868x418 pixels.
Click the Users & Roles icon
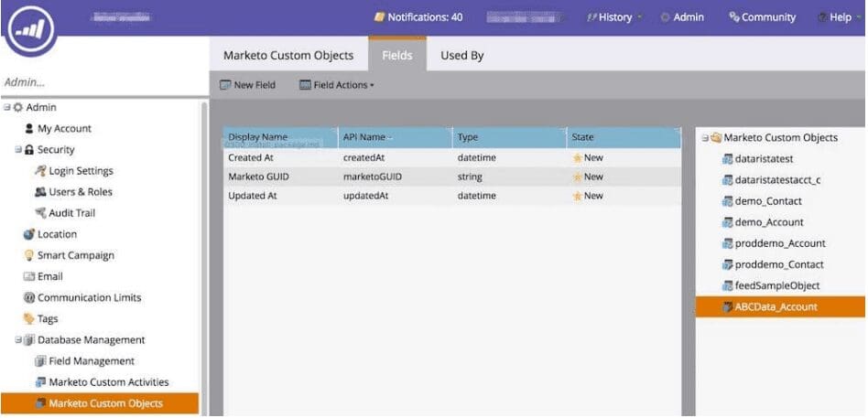[40, 192]
